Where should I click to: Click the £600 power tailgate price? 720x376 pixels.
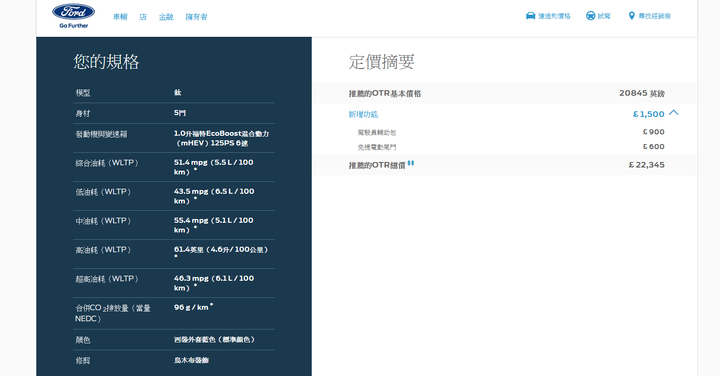653,146
